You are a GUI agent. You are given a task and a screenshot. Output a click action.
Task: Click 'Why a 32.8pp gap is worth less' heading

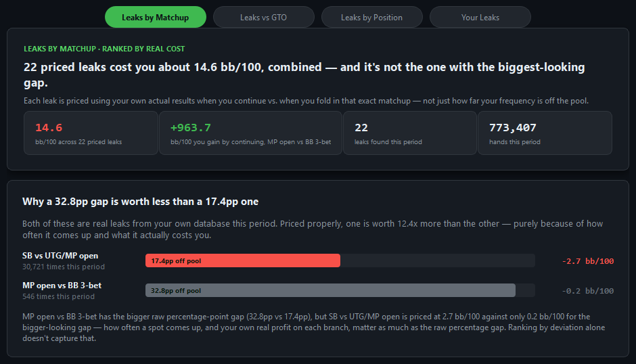[x=140, y=202]
